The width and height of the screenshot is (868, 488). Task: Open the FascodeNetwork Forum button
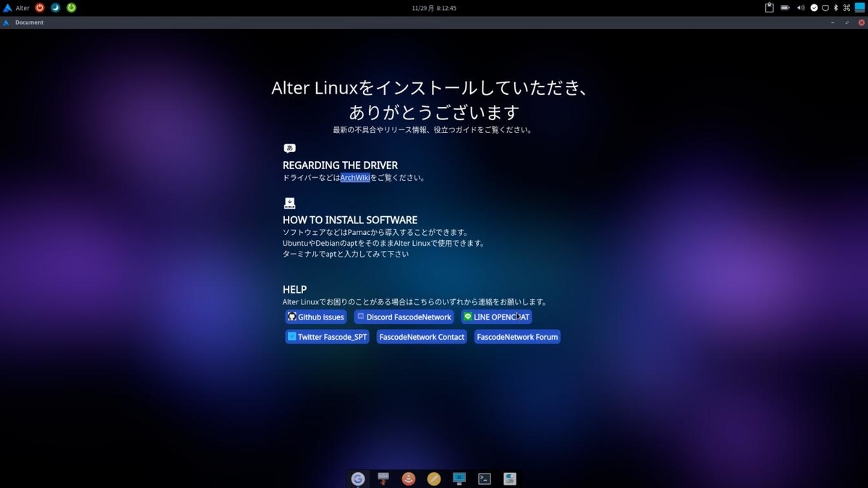[517, 337]
